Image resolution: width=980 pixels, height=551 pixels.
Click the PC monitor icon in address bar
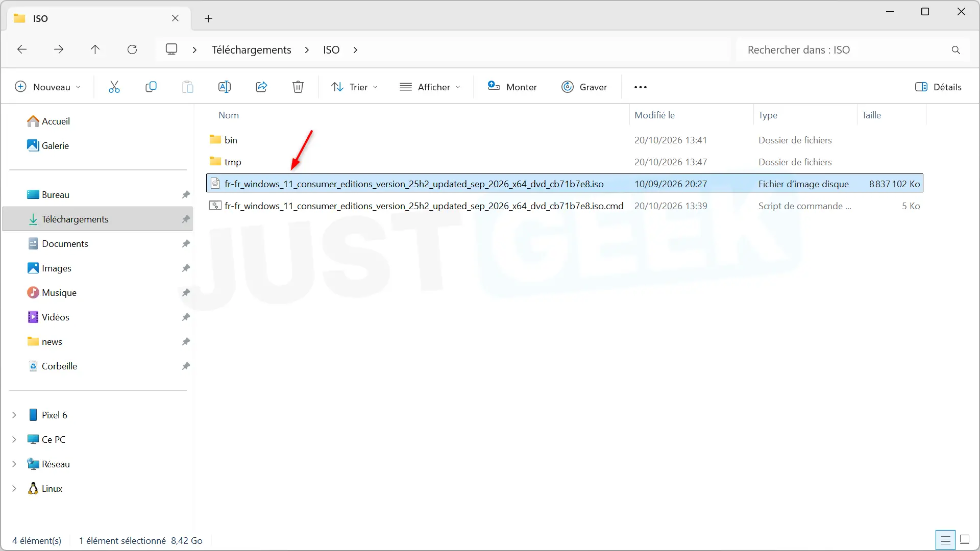[171, 49]
